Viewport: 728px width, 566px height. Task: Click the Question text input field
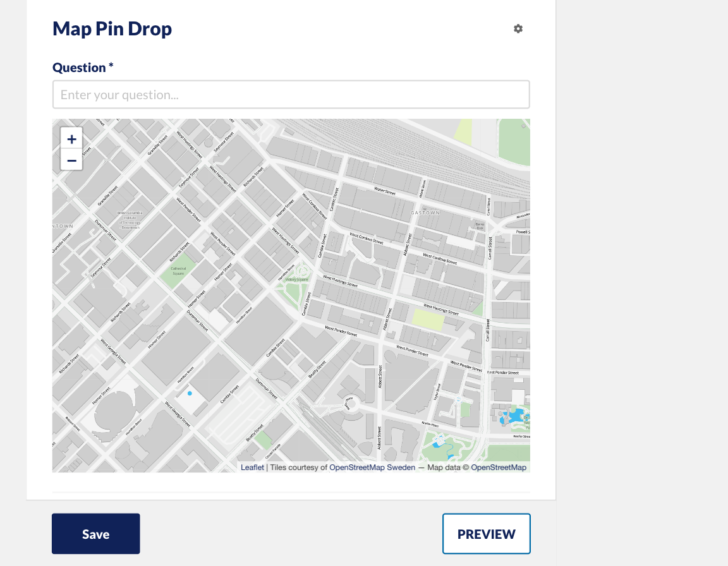click(x=291, y=95)
